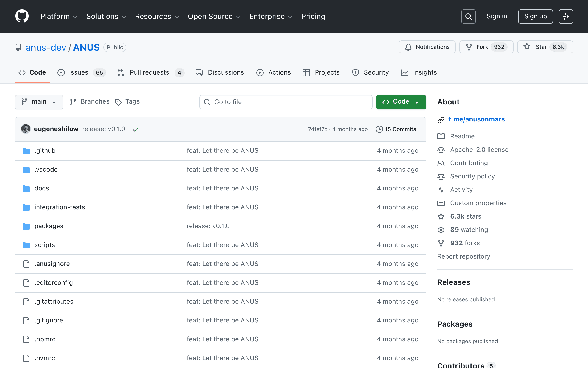The width and height of the screenshot is (588, 368).
Task: Open the packages folder
Action: (x=49, y=226)
